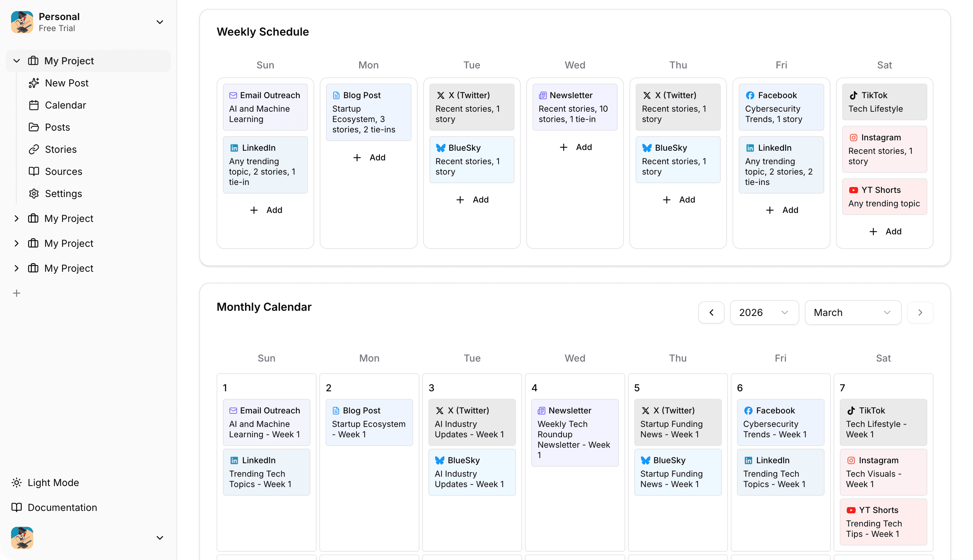Click the YT Shorts icon on Saturday
The height and width of the screenshot is (560, 973).
point(854,190)
